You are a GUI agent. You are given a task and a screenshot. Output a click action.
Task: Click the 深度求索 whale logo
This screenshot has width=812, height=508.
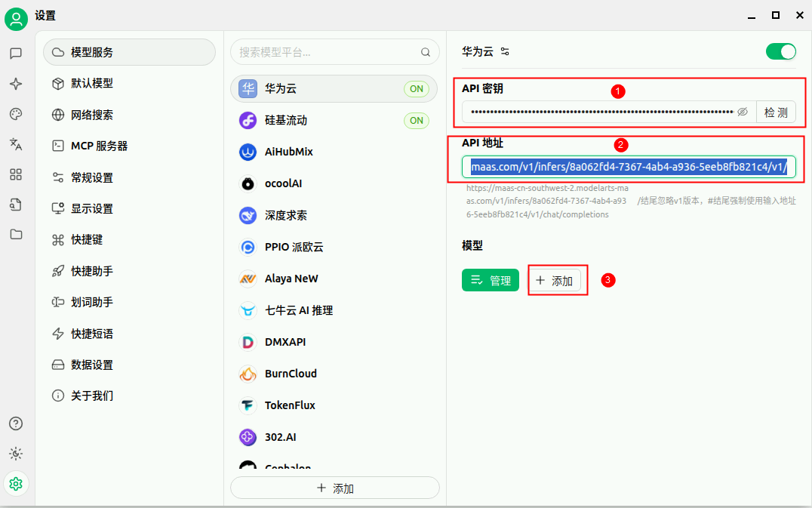[248, 215]
